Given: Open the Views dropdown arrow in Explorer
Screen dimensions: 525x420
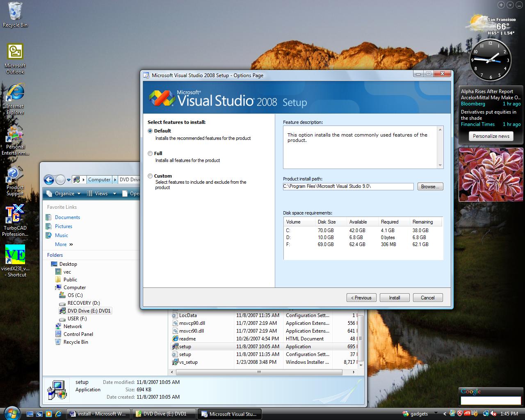Looking at the screenshot, I should [114, 194].
